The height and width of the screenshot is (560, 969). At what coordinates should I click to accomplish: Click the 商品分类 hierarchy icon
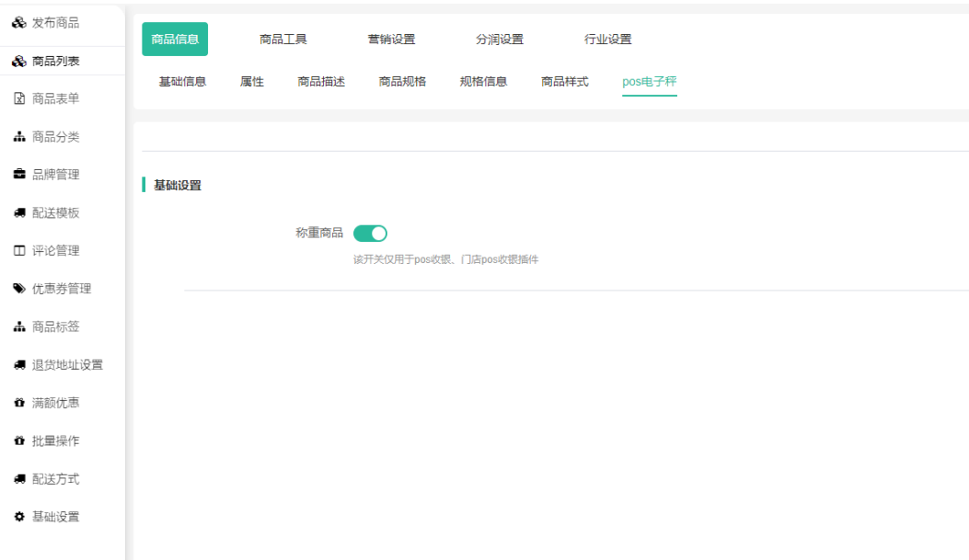18,137
